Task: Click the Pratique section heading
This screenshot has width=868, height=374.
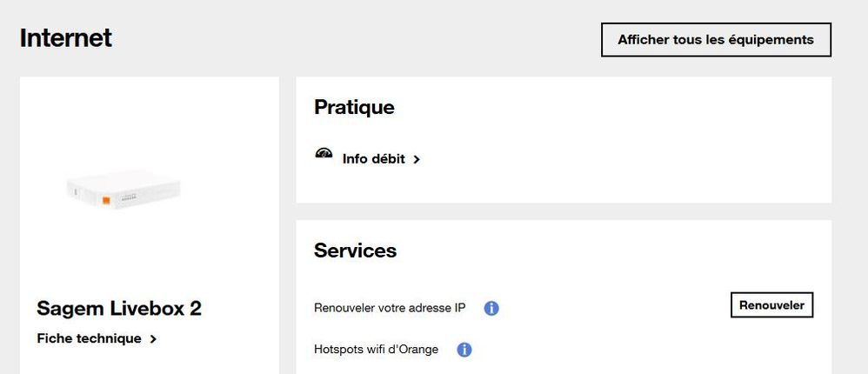Action: coord(354,107)
